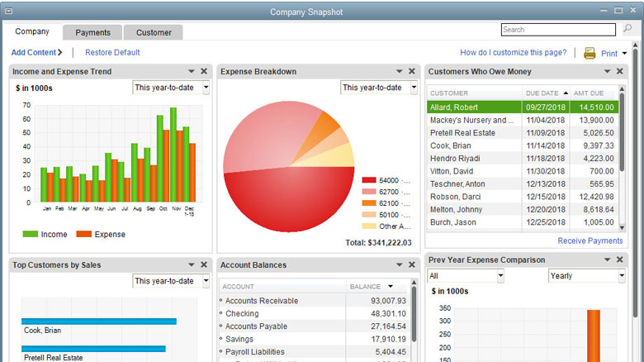Open the Print dropdown arrow
Viewport: 644px width, 362px height.
coord(624,53)
